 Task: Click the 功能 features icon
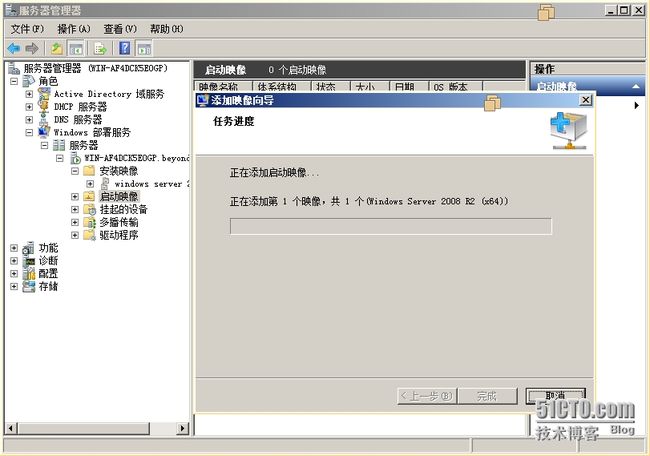tap(29, 248)
